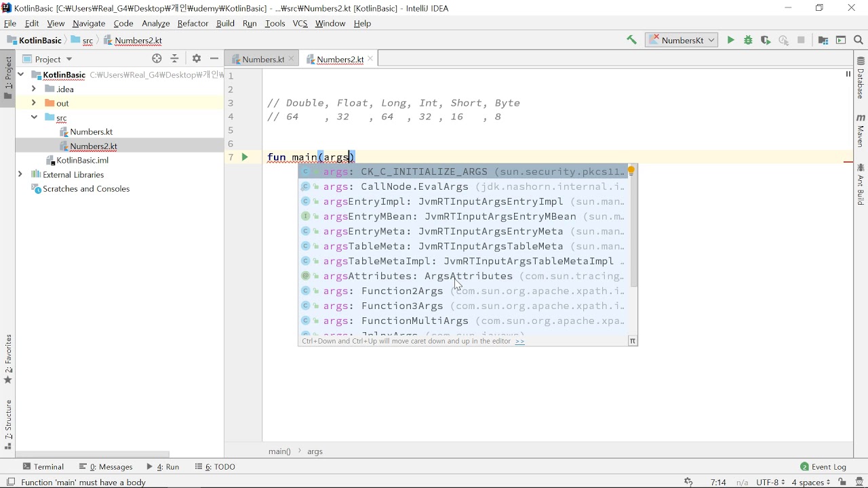The height and width of the screenshot is (488, 868).
Task: Click the error stripe mark near line 7
Action: click(848, 162)
